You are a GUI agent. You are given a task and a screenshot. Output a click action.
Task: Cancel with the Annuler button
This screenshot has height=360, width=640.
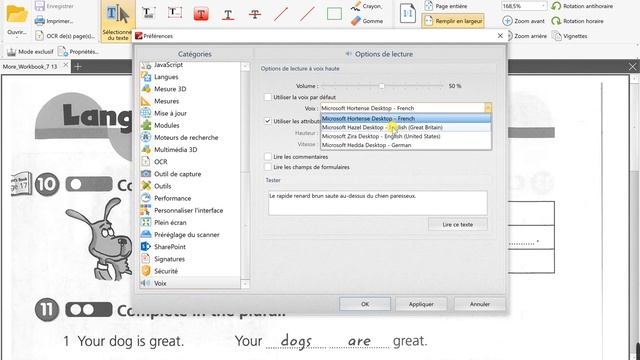tap(480, 304)
